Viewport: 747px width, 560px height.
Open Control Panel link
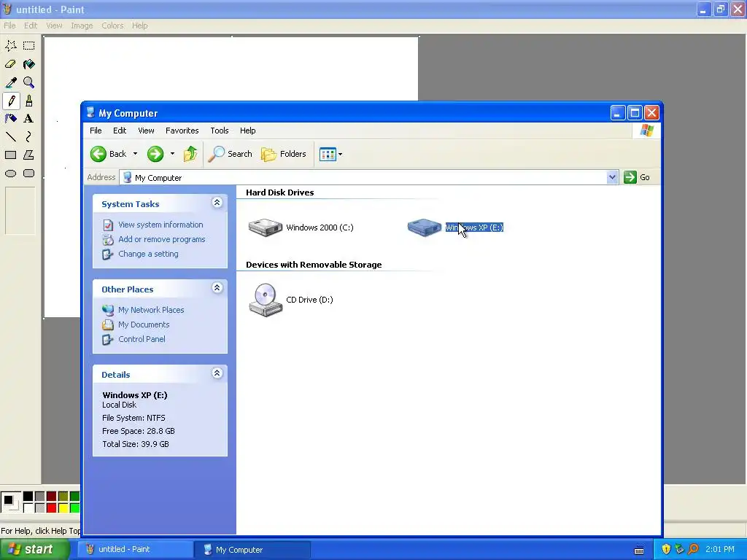pos(142,340)
